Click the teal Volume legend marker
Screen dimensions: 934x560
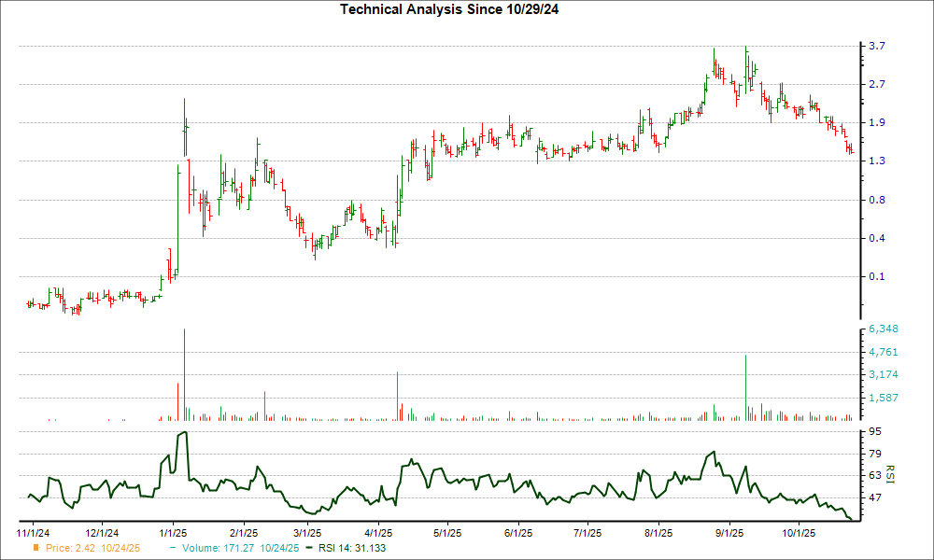click(172, 549)
